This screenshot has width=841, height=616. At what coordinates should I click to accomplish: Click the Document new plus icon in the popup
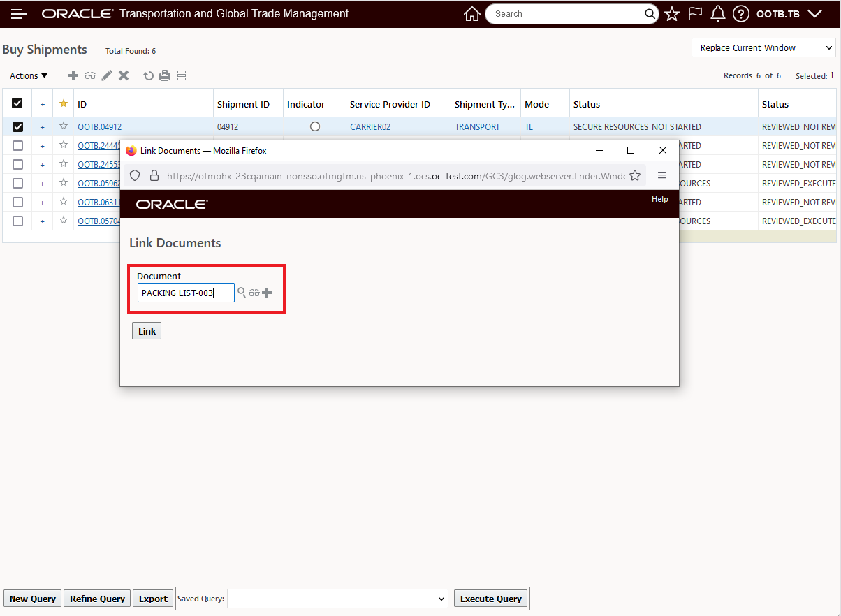(x=267, y=293)
